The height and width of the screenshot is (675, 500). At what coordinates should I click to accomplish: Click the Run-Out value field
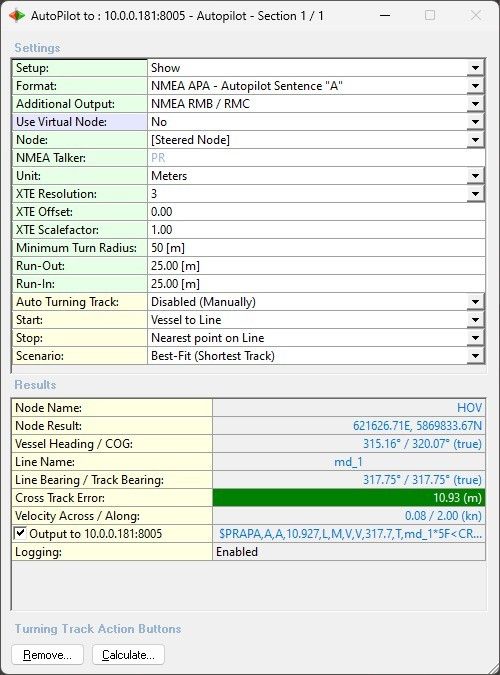click(x=316, y=266)
